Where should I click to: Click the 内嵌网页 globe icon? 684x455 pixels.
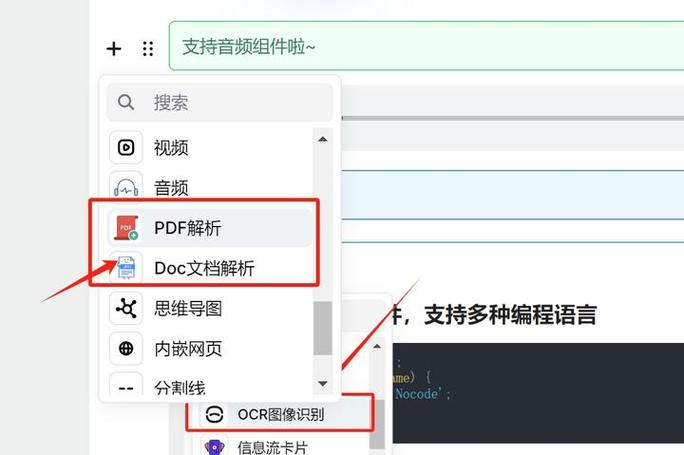(x=126, y=348)
